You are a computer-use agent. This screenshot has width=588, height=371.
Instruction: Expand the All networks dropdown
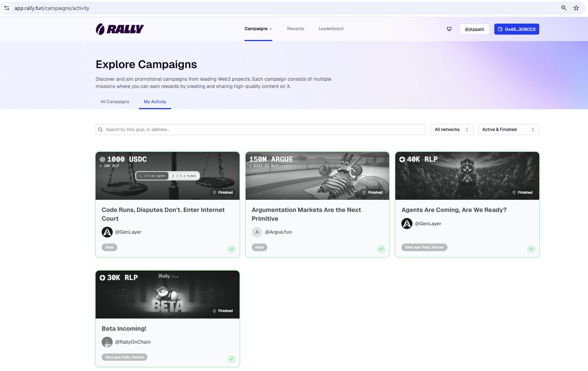click(452, 129)
